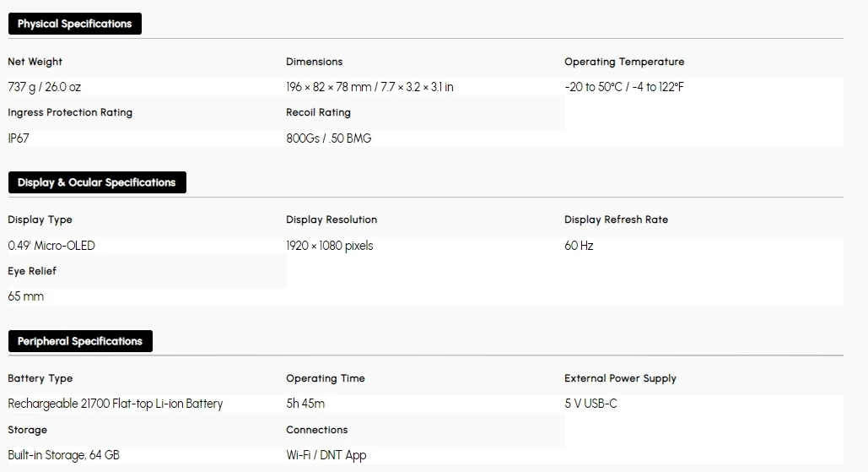Click the 5 V USB-C value
The height and width of the screenshot is (472, 868).
(x=590, y=404)
